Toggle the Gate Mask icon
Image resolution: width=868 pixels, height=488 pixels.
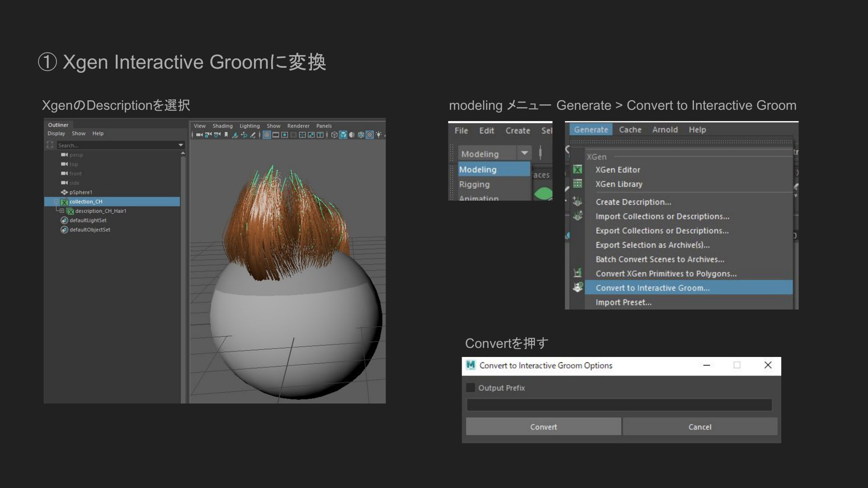293,135
